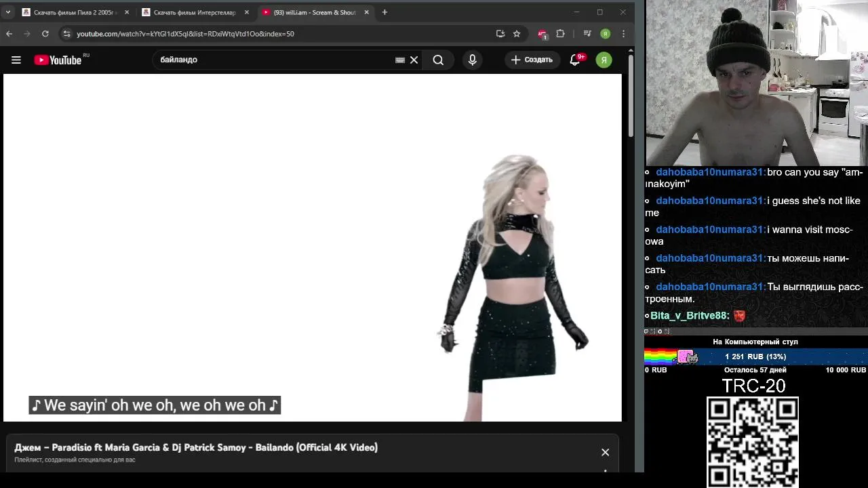Screen dimensions: 868x488
Task: Close the 'Джем – Paradisio' playlist panel
Action: [605, 452]
